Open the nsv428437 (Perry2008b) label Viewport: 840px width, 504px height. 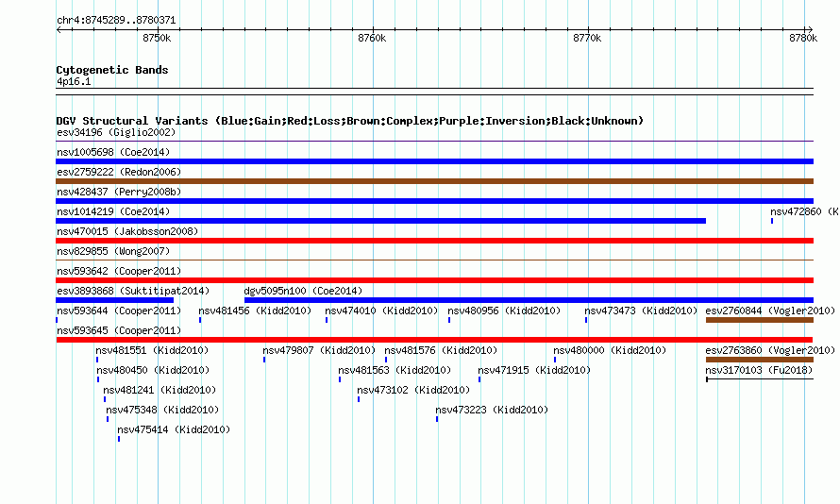119,192
